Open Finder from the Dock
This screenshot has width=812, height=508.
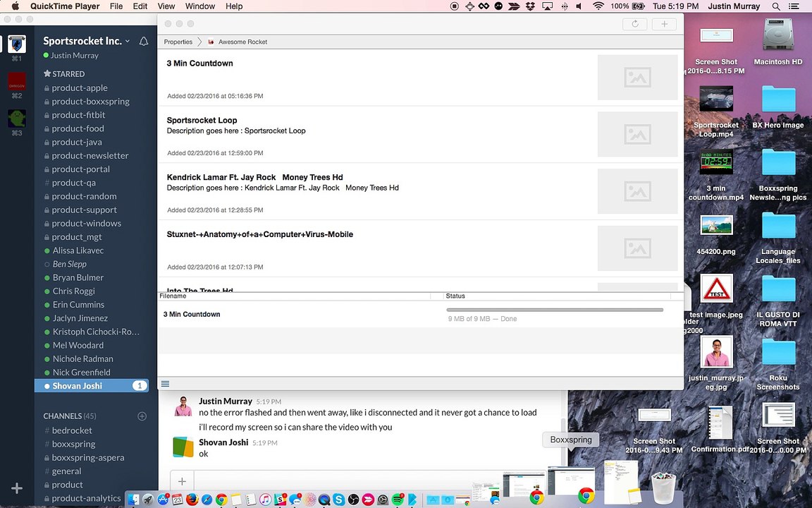tap(134, 500)
